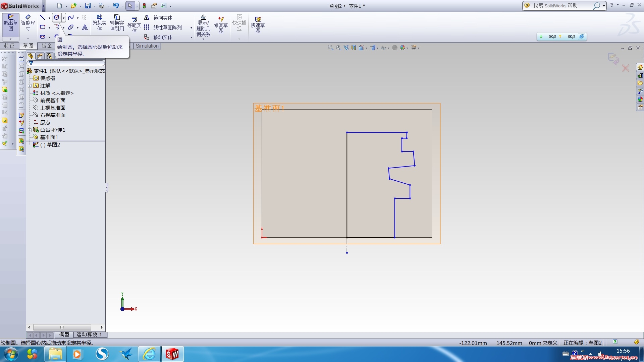644x362 pixels.
Task: Switch to the Simulation tab
Action: point(147,46)
